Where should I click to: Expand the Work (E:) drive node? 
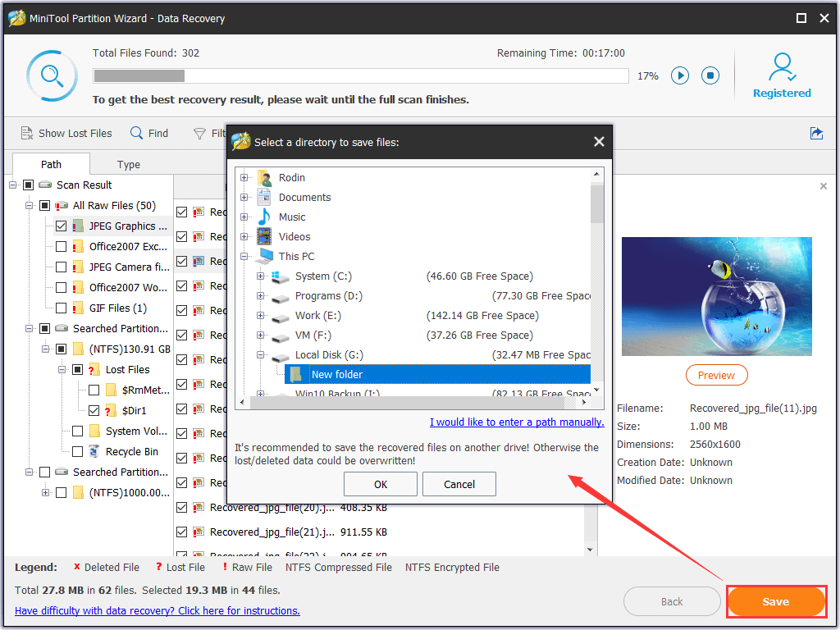260,316
